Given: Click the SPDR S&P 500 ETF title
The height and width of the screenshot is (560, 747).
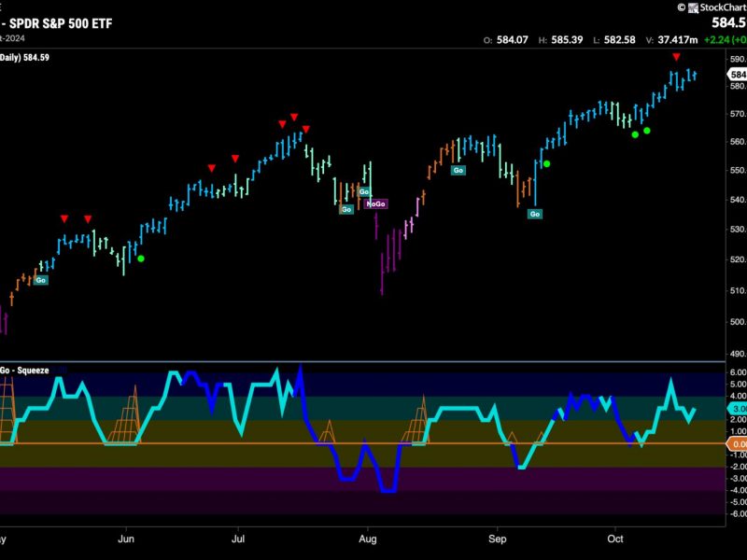Looking at the screenshot, I should pos(61,23).
